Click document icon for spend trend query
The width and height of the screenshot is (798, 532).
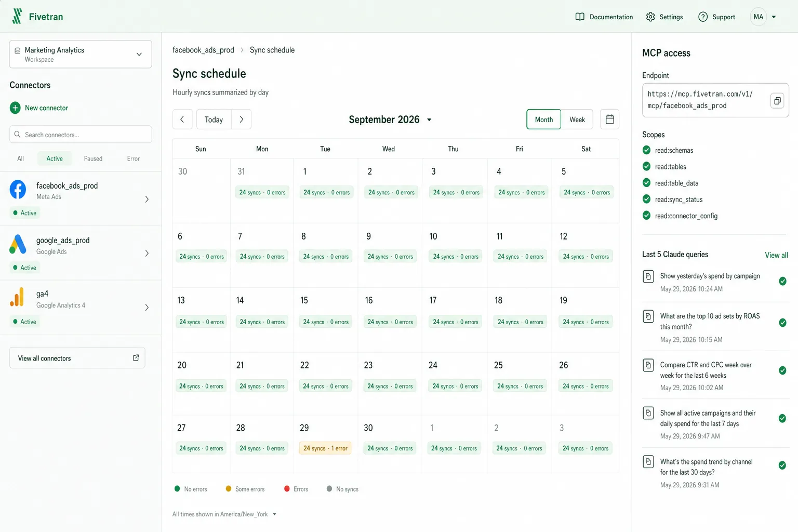(x=648, y=462)
